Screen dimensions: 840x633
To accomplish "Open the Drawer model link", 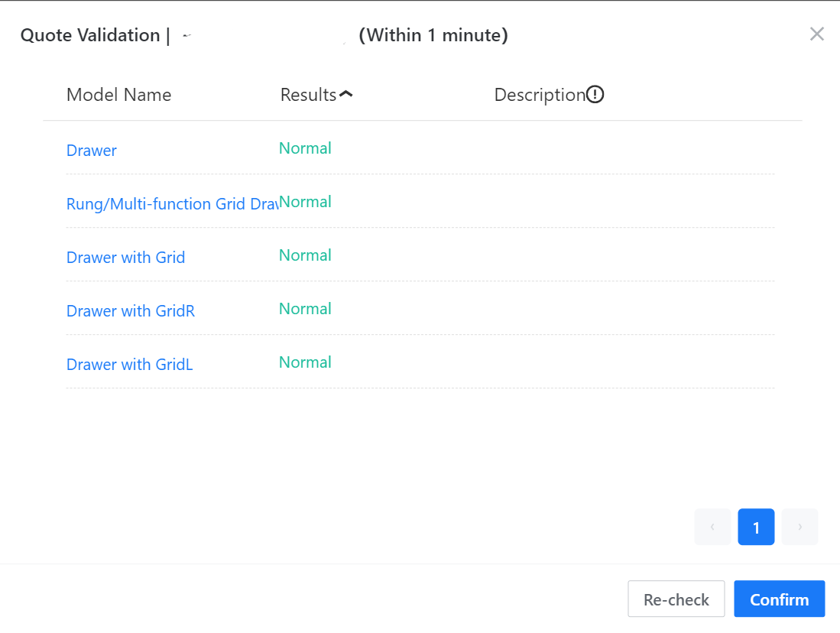I will (92, 151).
